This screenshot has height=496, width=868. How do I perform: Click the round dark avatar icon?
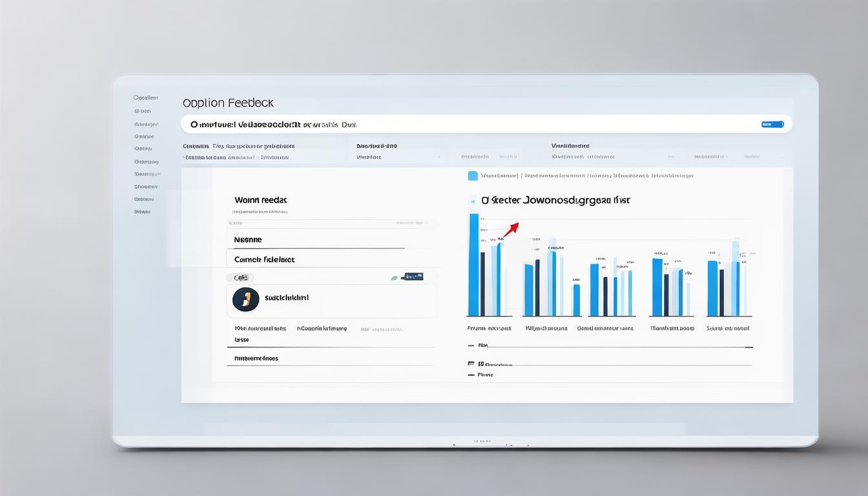(x=245, y=298)
